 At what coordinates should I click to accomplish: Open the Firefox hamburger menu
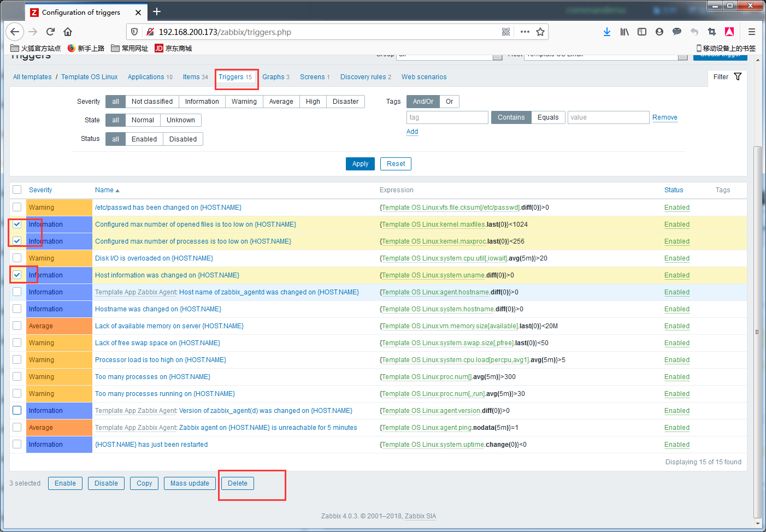point(752,32)
